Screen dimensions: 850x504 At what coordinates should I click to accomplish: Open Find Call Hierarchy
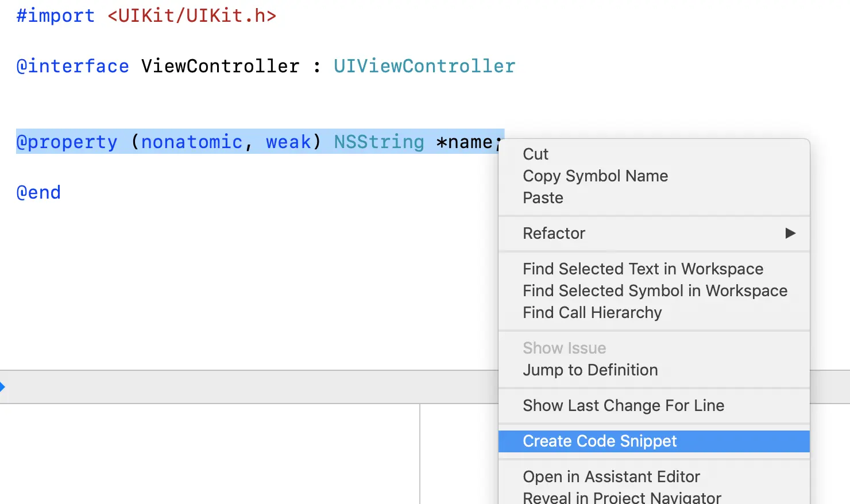[592, 312]
